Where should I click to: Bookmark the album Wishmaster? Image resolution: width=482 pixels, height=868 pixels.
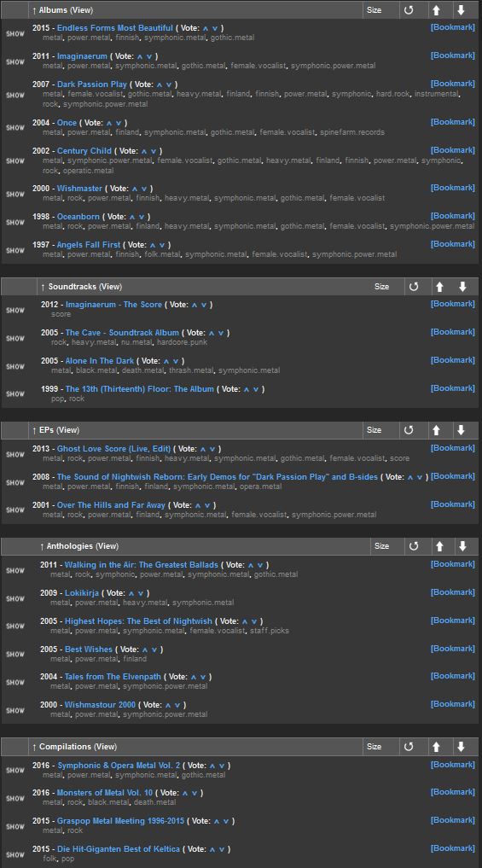(x=453, y=188)
